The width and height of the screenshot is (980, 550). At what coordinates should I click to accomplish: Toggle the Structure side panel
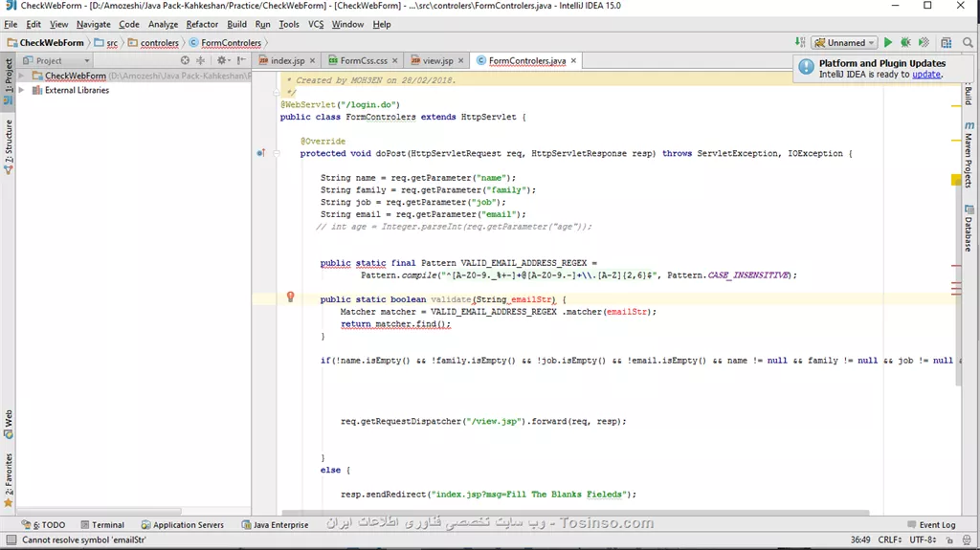point(9,145)
